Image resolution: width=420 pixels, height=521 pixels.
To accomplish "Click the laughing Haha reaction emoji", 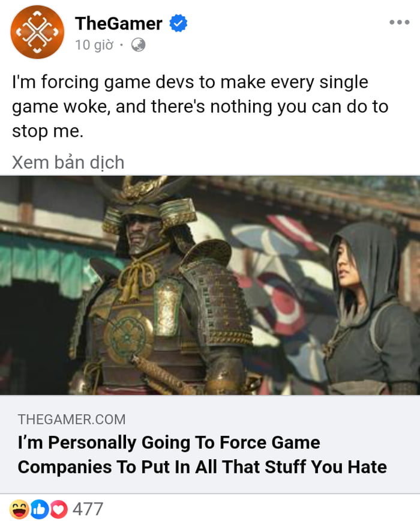I will pos(19,509).
